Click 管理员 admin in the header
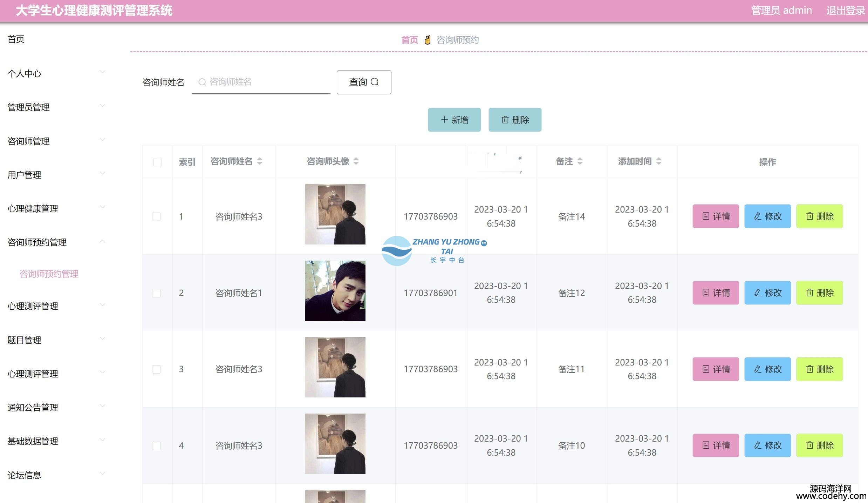Image resolution: width=868 pixels, height=503 pixels. tap(781, 11)
